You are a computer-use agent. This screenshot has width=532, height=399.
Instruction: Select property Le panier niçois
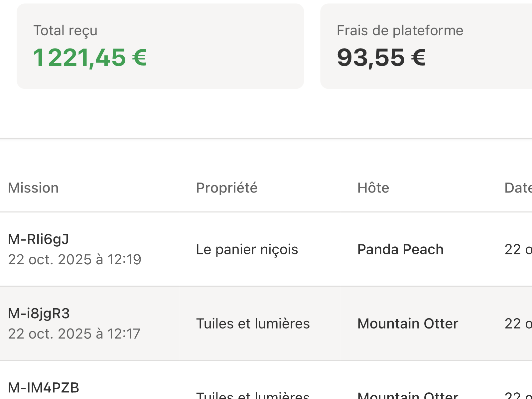pyautogui.click(x=247, y=249)
